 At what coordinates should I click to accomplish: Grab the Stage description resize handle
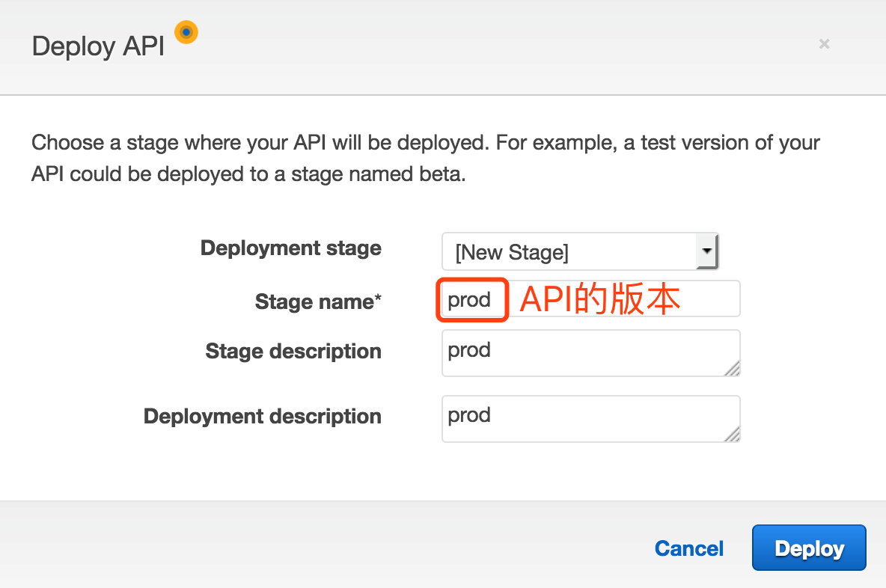tap(732, 368)
